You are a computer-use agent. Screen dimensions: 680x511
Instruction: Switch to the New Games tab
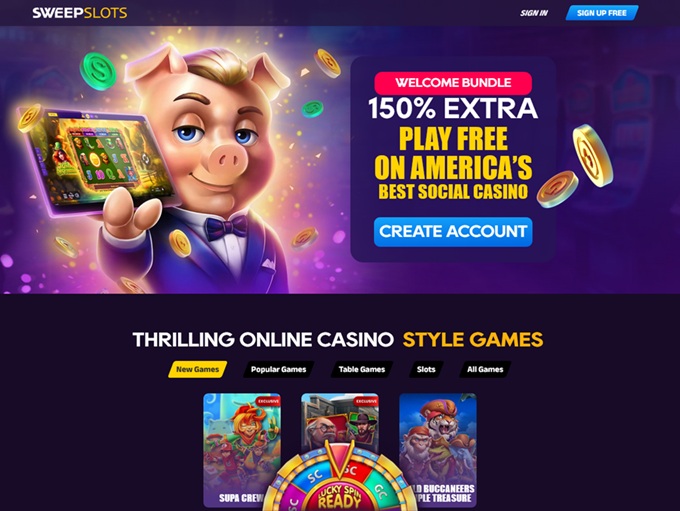[197, 370]
